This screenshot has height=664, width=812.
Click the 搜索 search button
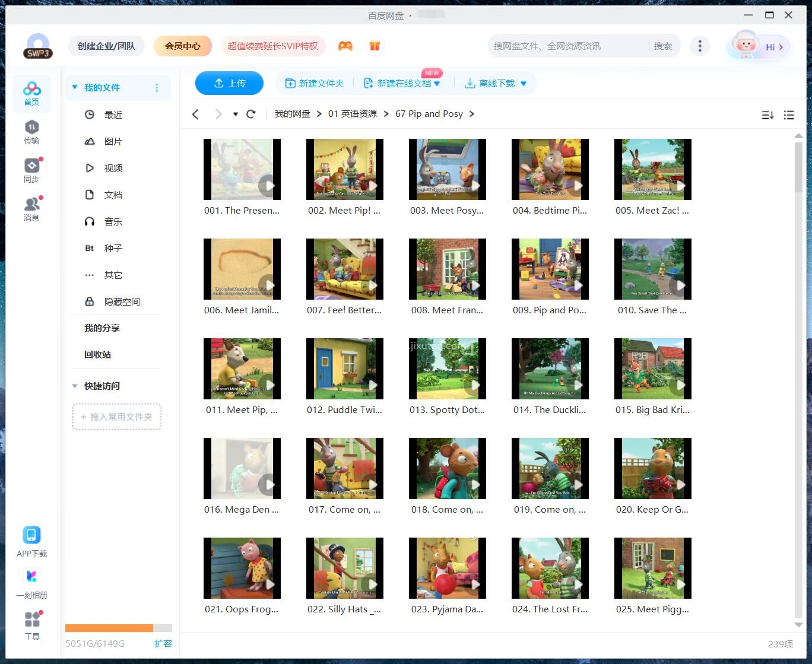[x=663, y=46]
